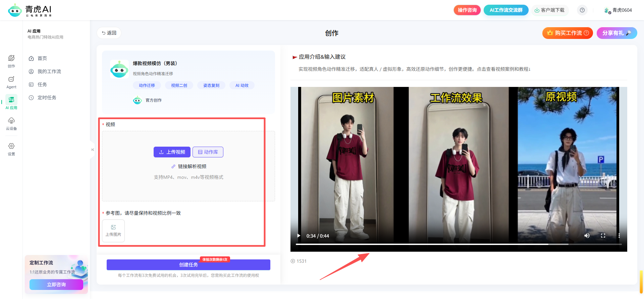Open the 创作 sidebar icon
644x299 pixels.
point(11,61)
